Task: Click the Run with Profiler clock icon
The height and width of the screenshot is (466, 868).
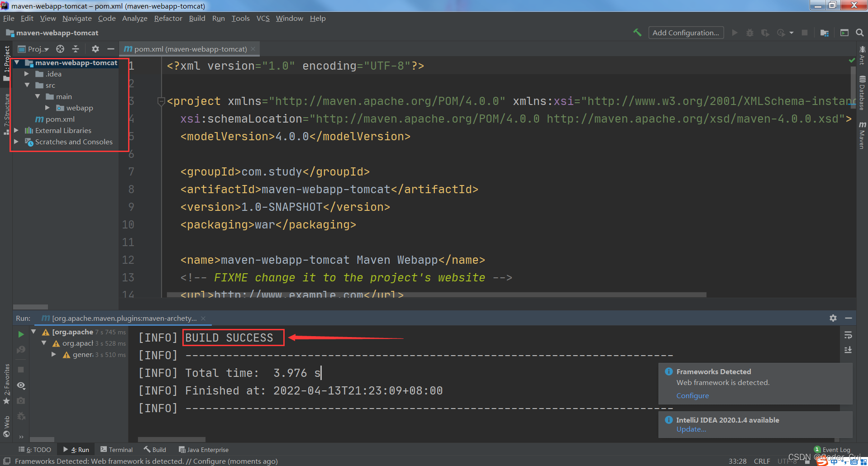Action: (x=781, y=33)
